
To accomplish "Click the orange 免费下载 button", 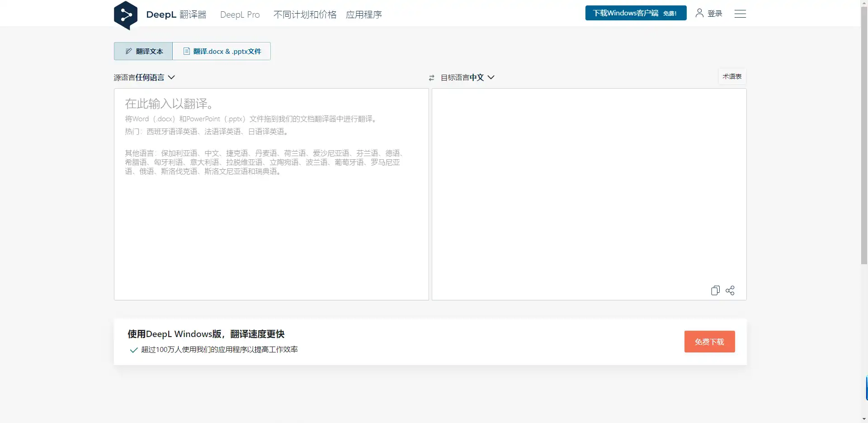I will [x=709, y=342].
